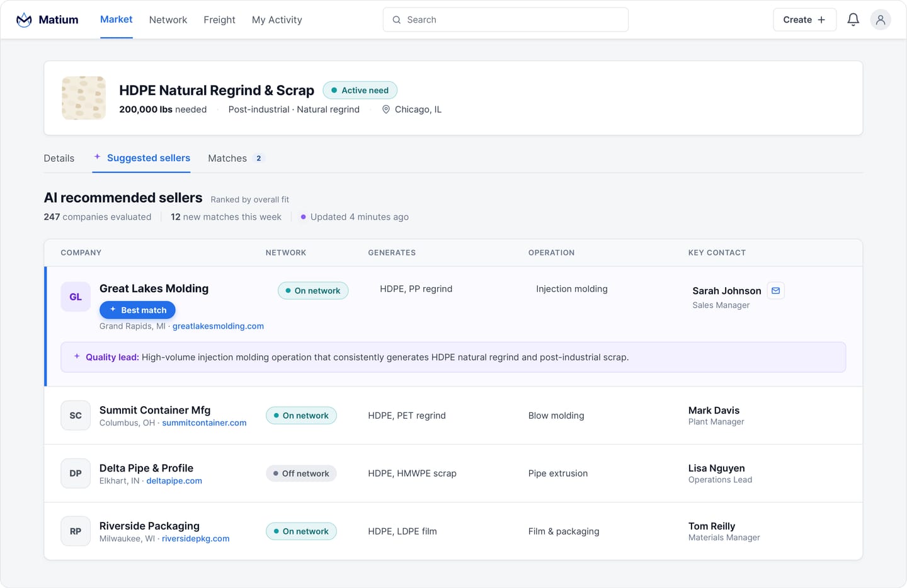Open deltapipe.com link

pos(174,481)
